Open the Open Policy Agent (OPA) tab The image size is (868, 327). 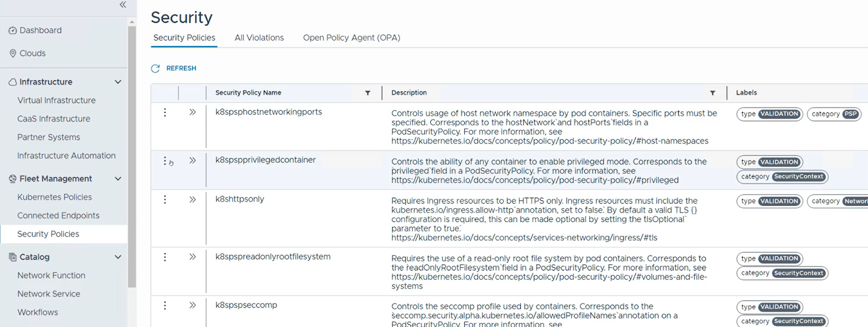[x=351, y=37]
